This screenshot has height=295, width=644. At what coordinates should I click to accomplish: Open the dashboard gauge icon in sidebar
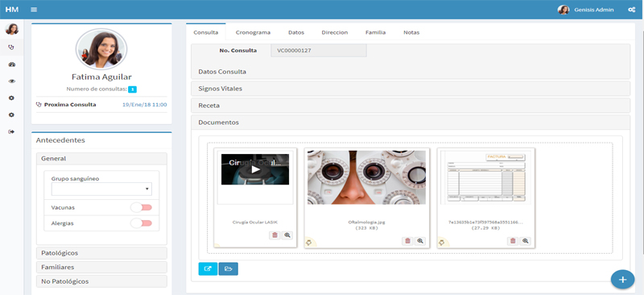click(11, 64)
